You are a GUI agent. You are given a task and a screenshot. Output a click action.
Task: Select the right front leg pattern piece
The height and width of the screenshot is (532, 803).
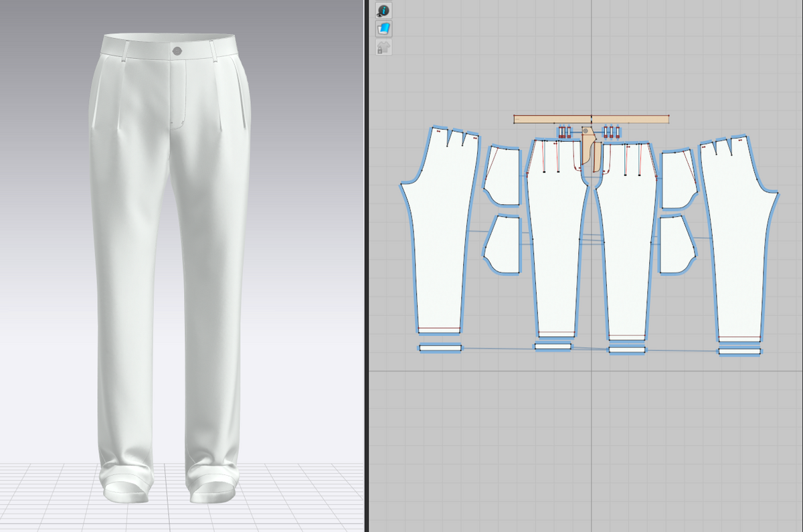626,241
